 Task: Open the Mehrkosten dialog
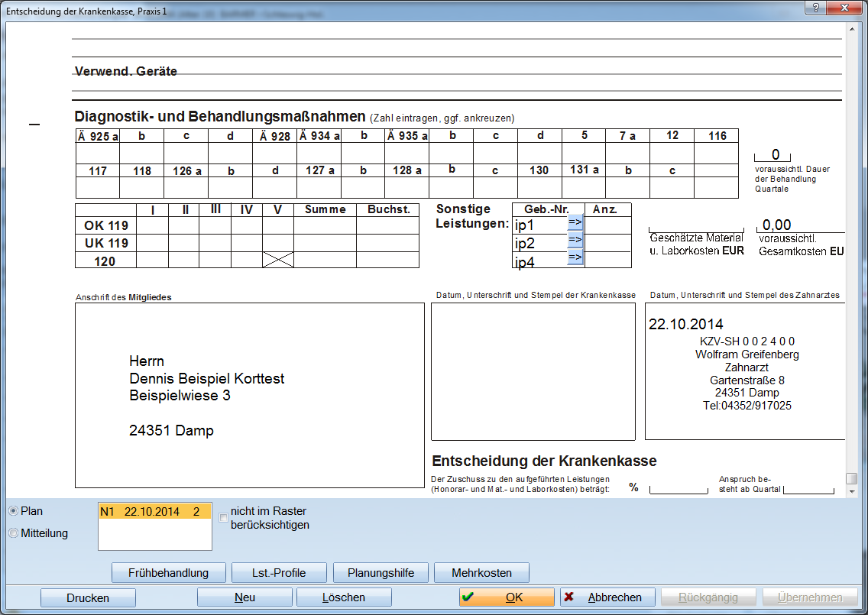(481, 573)
